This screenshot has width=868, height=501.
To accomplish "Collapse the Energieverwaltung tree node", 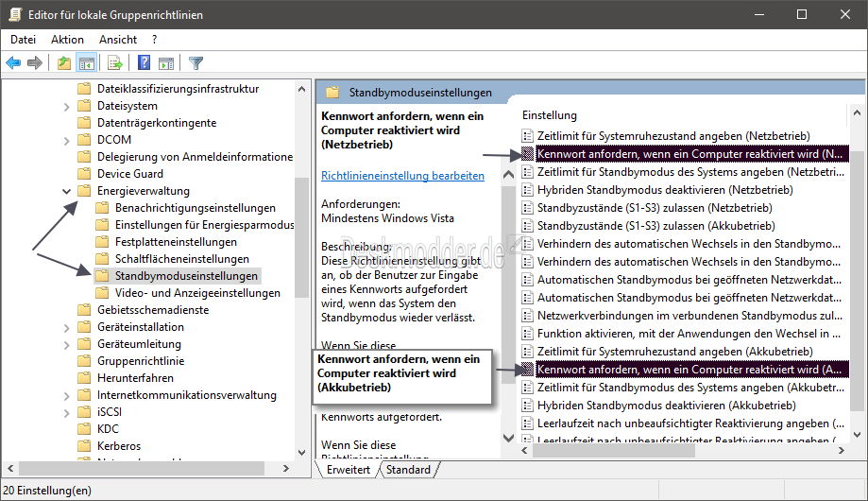I will point(67,191).
